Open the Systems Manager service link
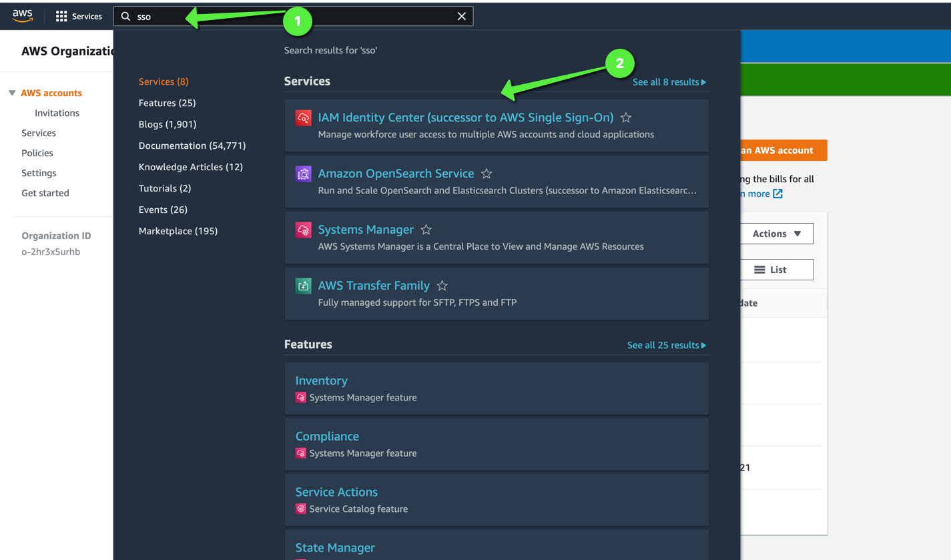 point(366,230)
